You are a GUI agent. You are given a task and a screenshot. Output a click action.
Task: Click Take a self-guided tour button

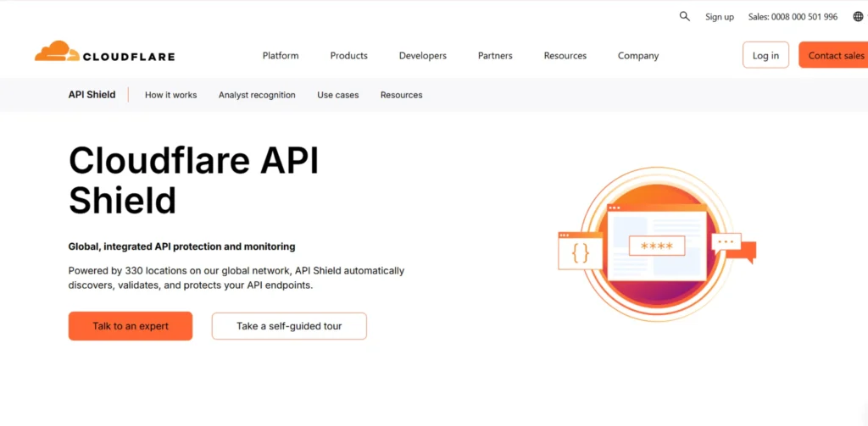click(x=289, y=326)
